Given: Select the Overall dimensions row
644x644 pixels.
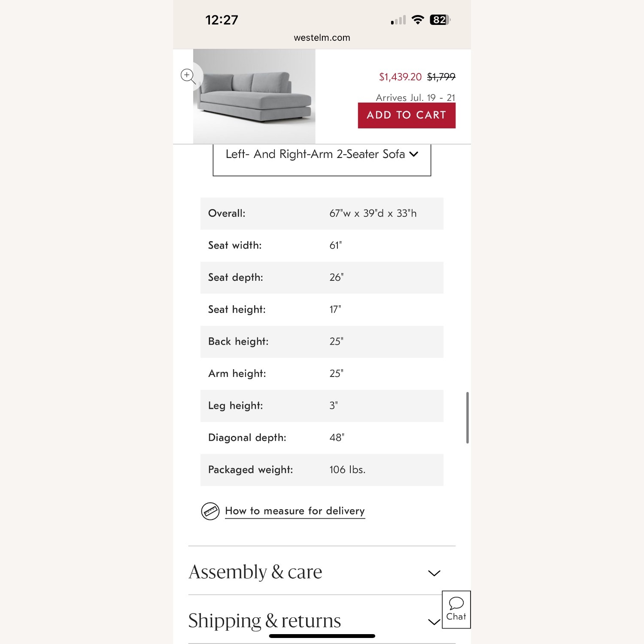Looking at the screenshot, I should (322, 213).
